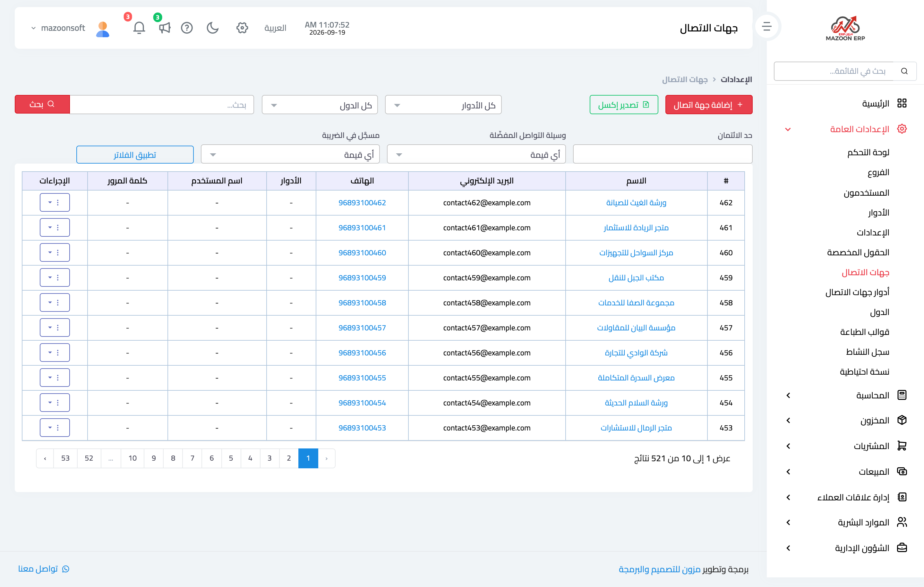924x587 pixels.
Task: Open الفروع in sidebar
Action: 878,172
